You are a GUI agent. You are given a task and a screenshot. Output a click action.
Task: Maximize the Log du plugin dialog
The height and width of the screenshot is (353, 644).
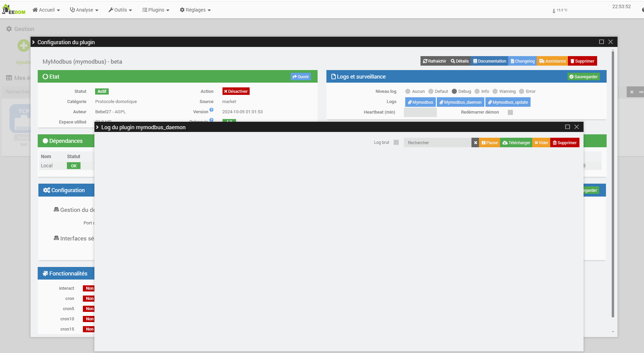click(x=567, y=127)
